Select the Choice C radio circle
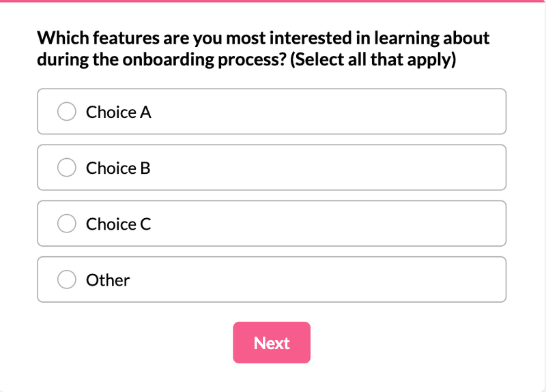Image resolution: width=546 pixels, height=392 pixels. [67, 224]
